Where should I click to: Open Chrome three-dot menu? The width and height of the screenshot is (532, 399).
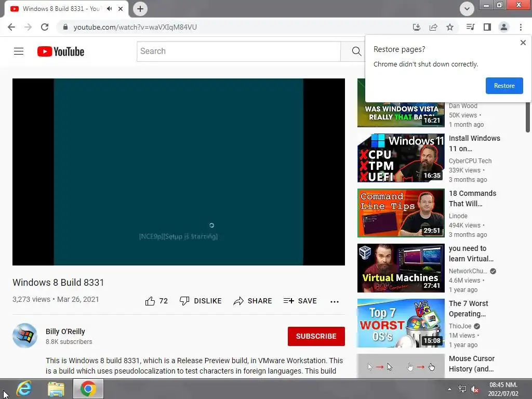coord(521,27)
